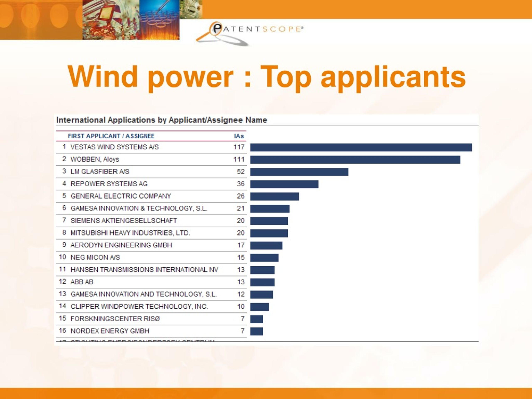Click the 'FIRST APPLICANT / ASSIGNEE' column header

pos(111,136)
